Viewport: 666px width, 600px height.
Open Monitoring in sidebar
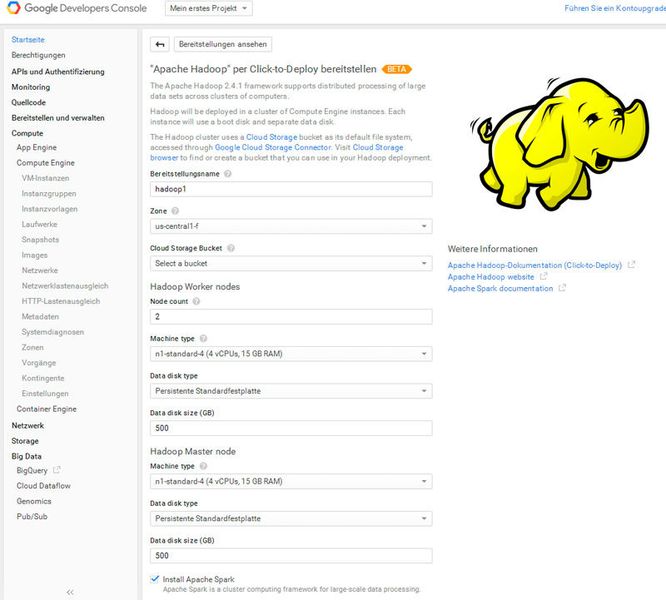click(31, 87)
